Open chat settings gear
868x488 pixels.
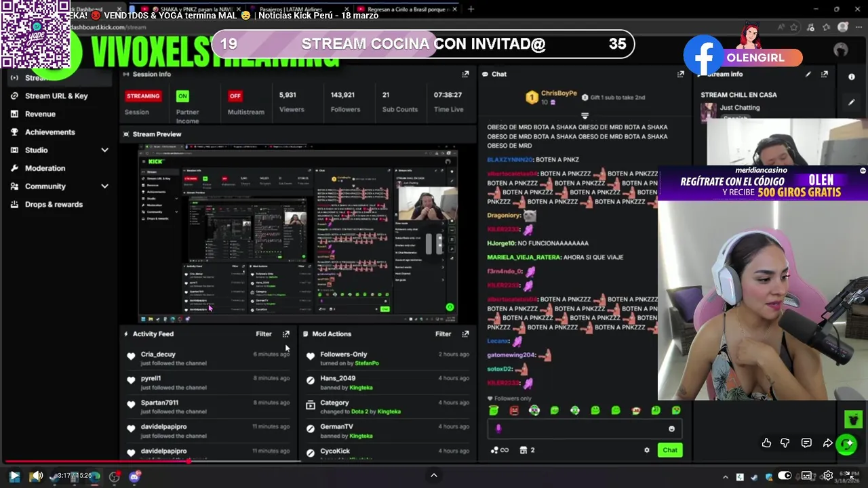[646, 450]
